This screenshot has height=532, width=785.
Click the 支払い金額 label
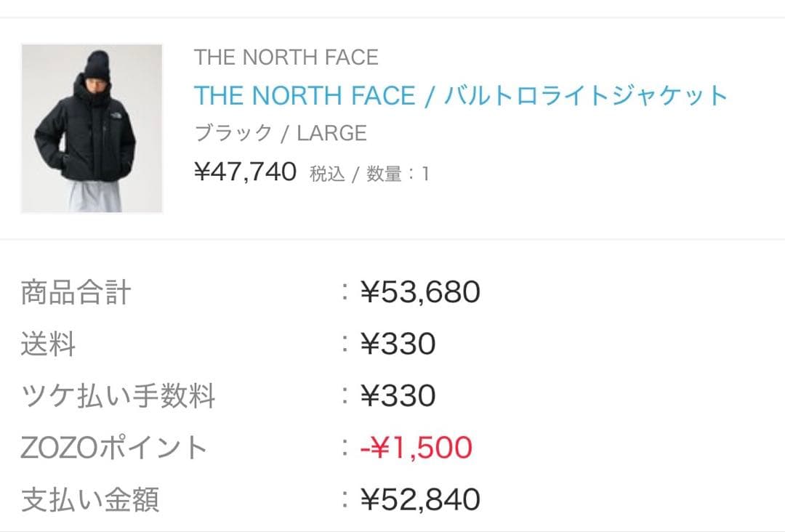pyautogui.click(x=90, y=500)
